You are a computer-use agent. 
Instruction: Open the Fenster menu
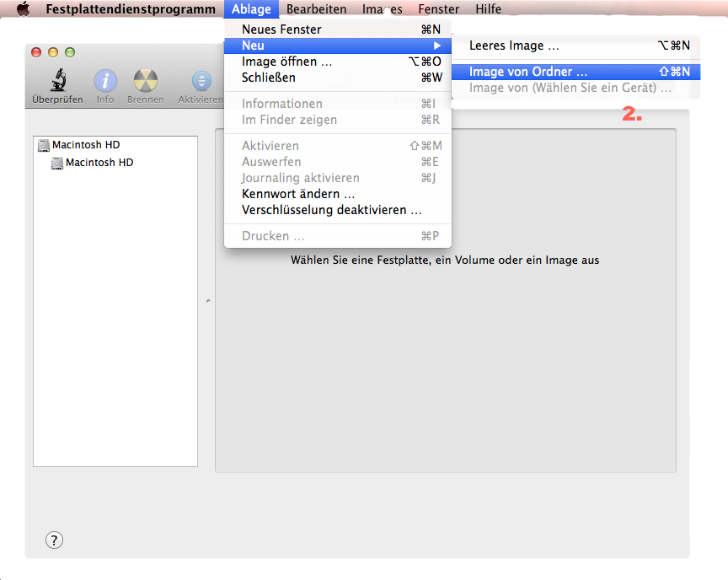click(438, 8)
